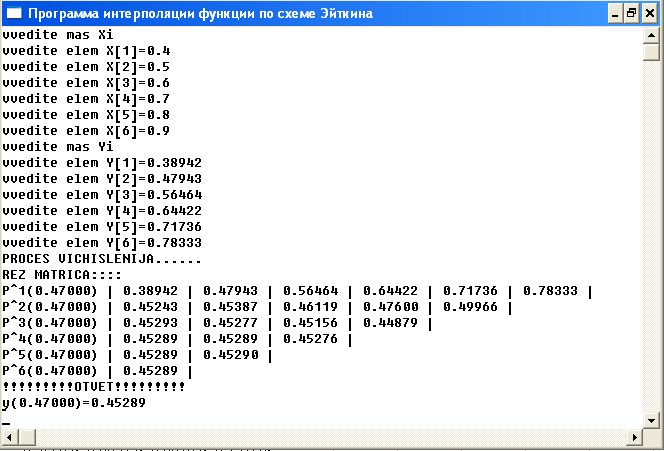Click value 0.46119 in the P^2 row

click(x=310, y=307)
